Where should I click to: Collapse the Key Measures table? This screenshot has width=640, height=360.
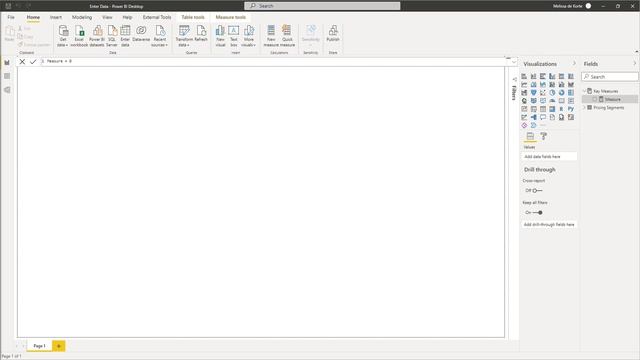point(584,91)
